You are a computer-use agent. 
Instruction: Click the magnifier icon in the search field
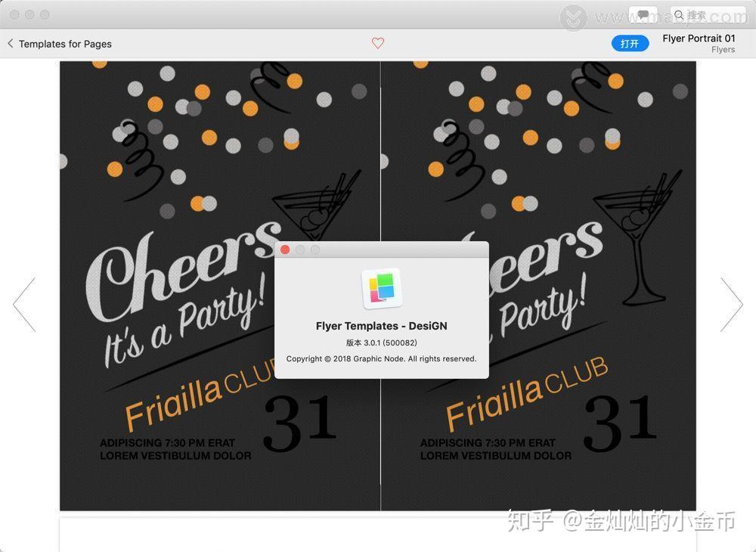(x=679, y=14)
